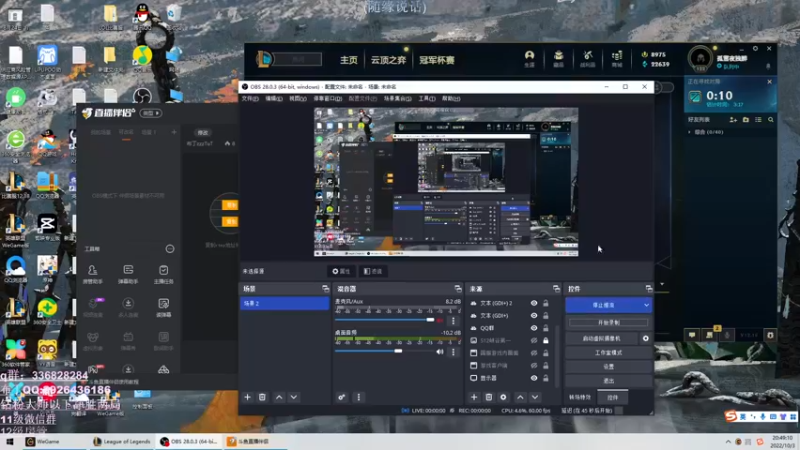
Task: Lock the QQ群 source
Action: [545, 328]
